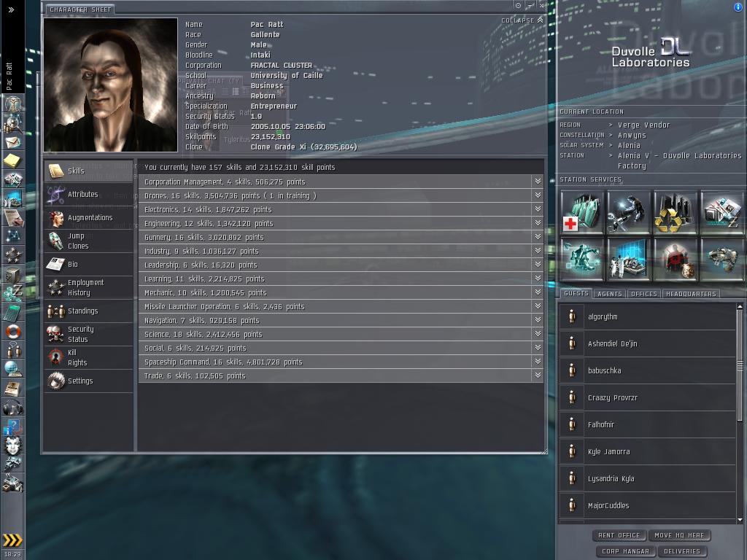
Task: Open the Bio section
Action: (88, 264)
